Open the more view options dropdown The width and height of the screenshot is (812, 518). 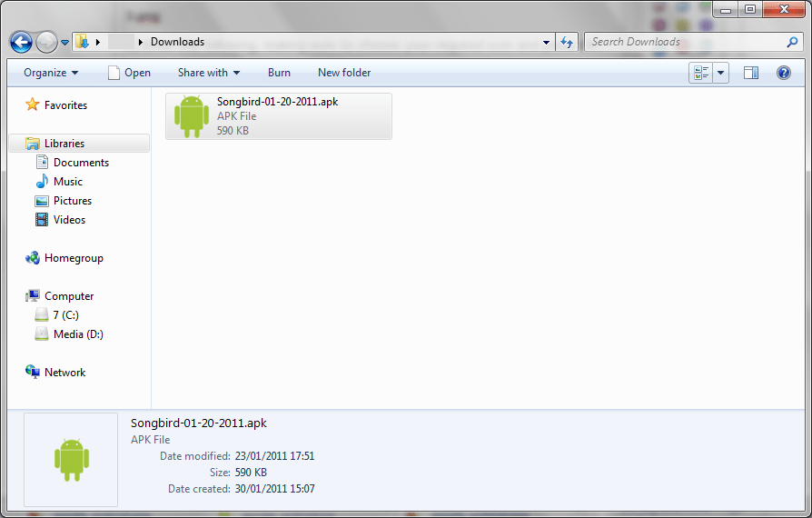tap(721, 73)
